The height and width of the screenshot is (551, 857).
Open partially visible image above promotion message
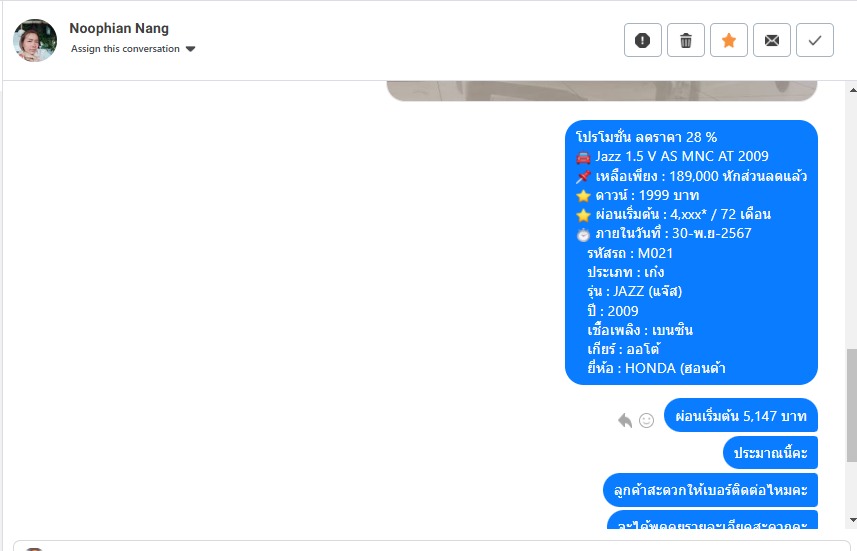click(x=602, y=91)
